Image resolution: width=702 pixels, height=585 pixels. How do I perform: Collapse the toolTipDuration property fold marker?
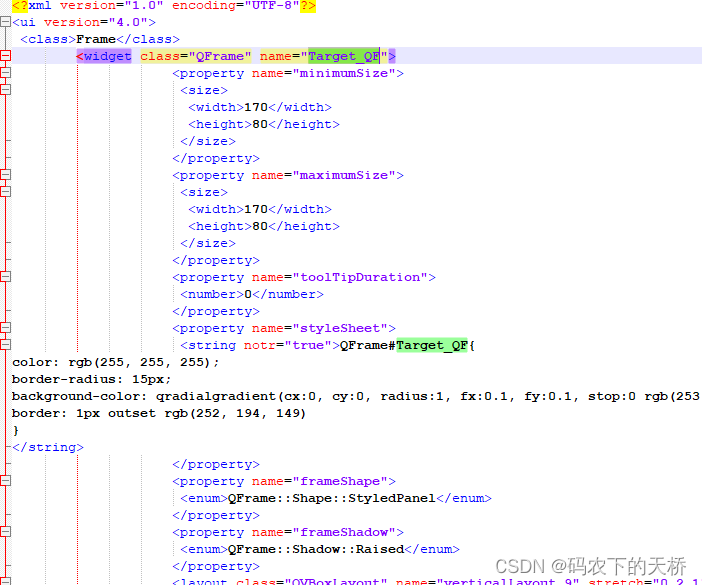pyautogui.click(x=5, y=277)
